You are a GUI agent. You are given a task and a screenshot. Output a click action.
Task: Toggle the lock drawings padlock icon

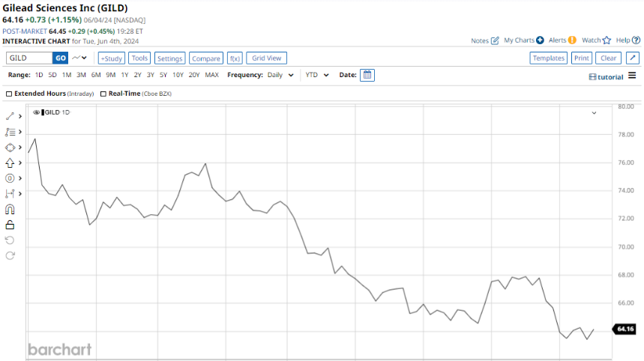point(10,225)
